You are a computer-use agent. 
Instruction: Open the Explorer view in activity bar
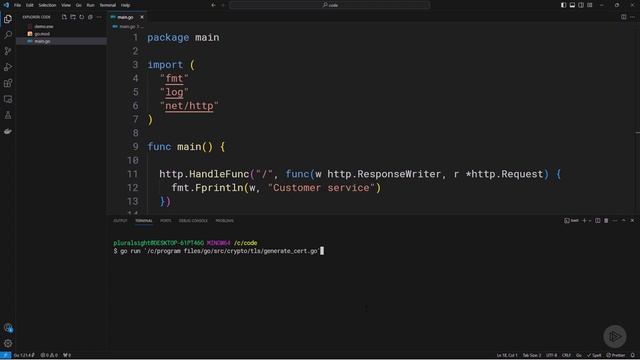8,19
